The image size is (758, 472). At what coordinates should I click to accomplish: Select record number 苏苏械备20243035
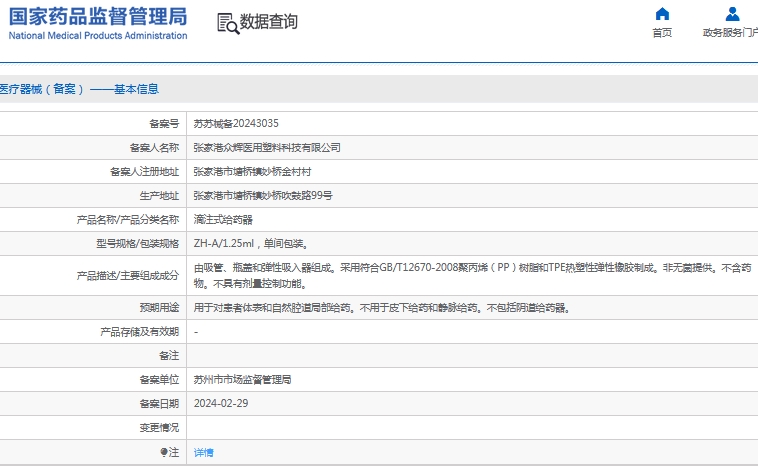click(x=236, y=123)
